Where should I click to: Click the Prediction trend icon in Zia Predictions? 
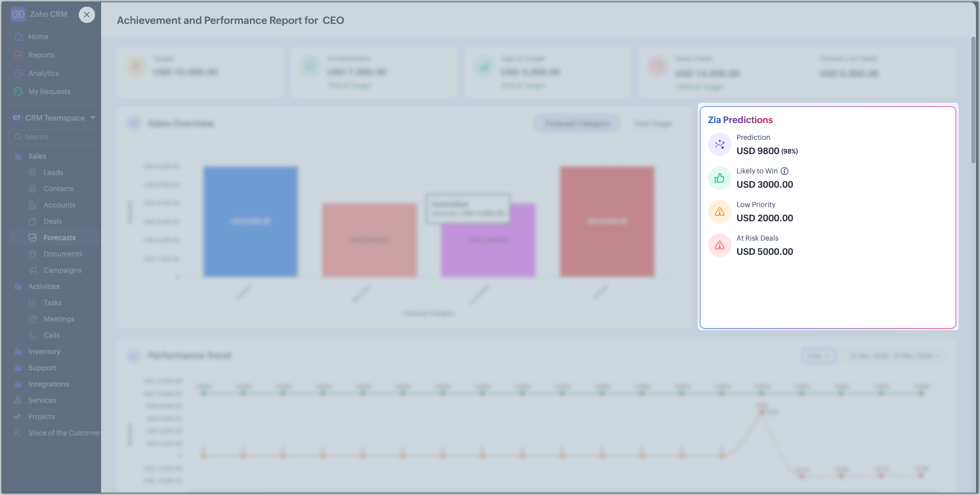(719, 144)
